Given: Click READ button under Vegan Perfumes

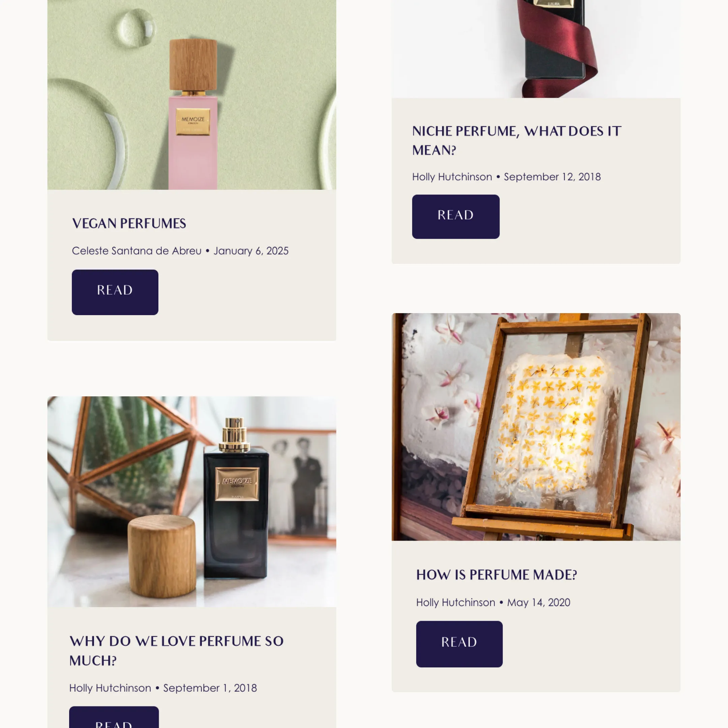Looking at the screenshot, I should click(x=115, y=292).
